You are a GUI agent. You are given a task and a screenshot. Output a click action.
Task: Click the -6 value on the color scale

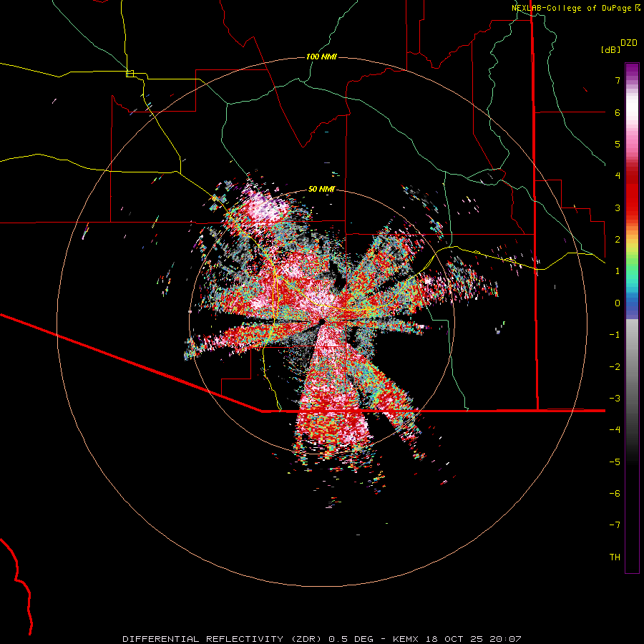tap(615, 494)
